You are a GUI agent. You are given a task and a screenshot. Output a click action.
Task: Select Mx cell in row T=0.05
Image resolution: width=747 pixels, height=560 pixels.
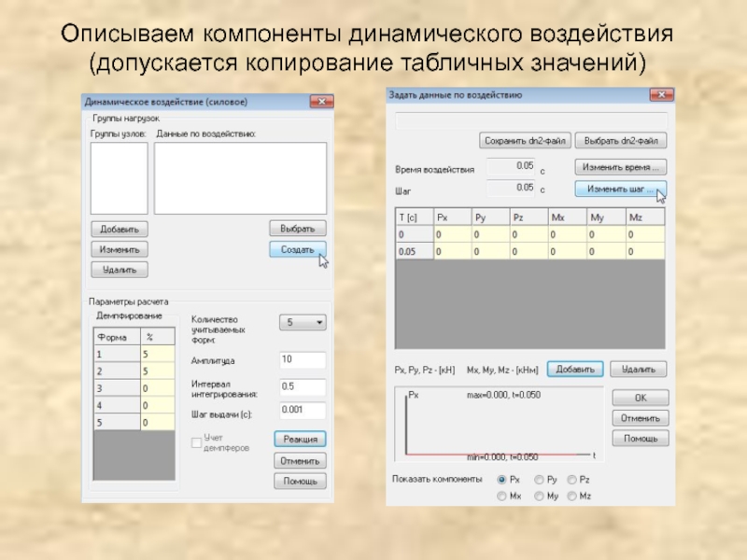click(x=568, y=251)
